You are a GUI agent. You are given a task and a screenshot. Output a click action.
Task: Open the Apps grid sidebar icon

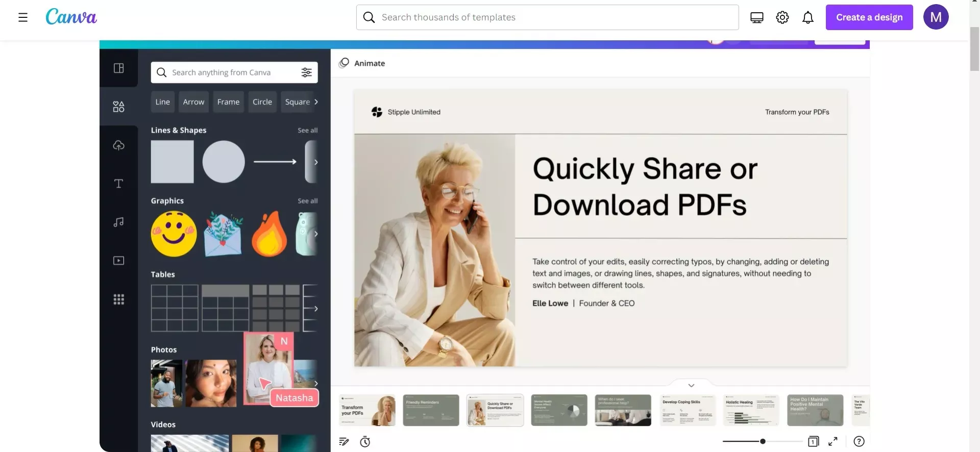(x=118, y=299)
